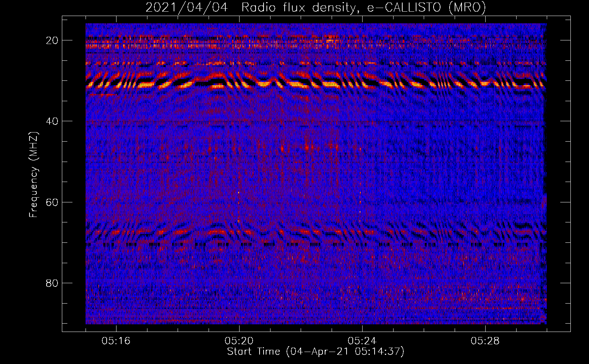Viewport: 589px width, 364px height.
Task: Select the 40 MHz frequency label
Action: [52, 121]
